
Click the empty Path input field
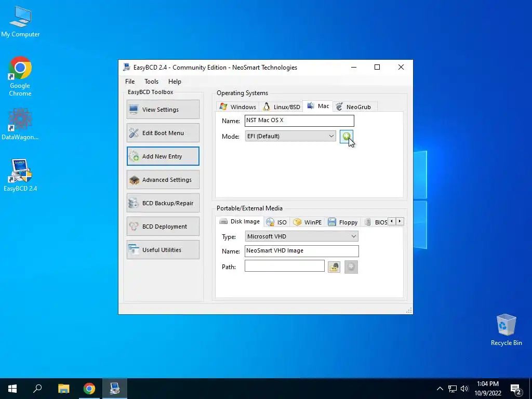point(285,266)
